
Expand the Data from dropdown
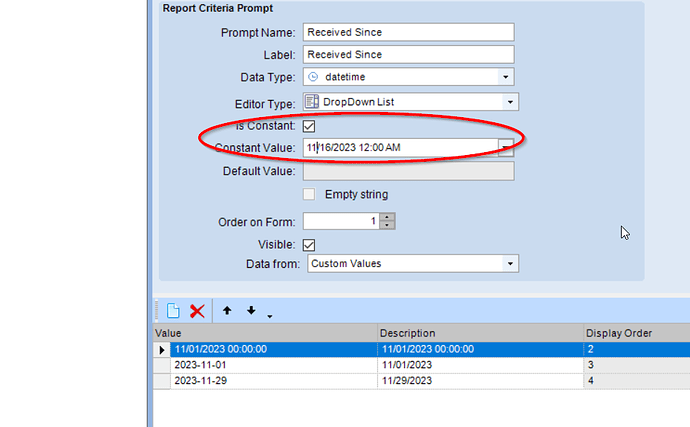click(x=510, y=264)
